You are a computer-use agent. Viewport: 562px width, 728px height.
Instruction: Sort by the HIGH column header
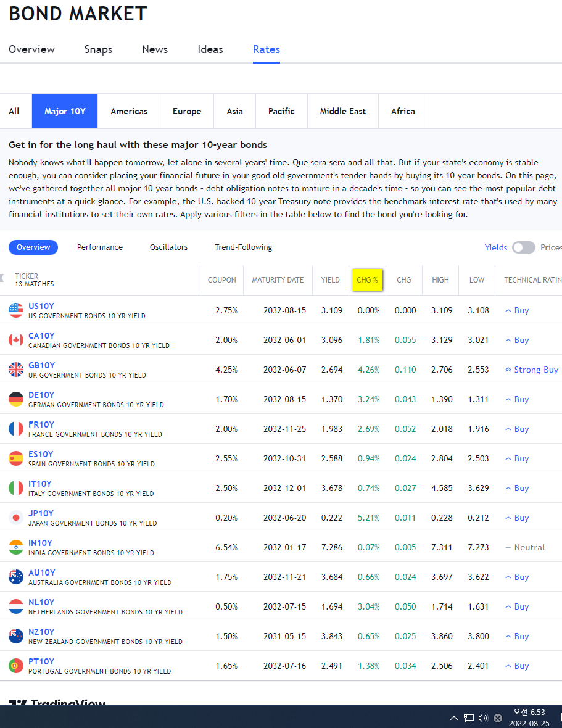tap(440, 280)
